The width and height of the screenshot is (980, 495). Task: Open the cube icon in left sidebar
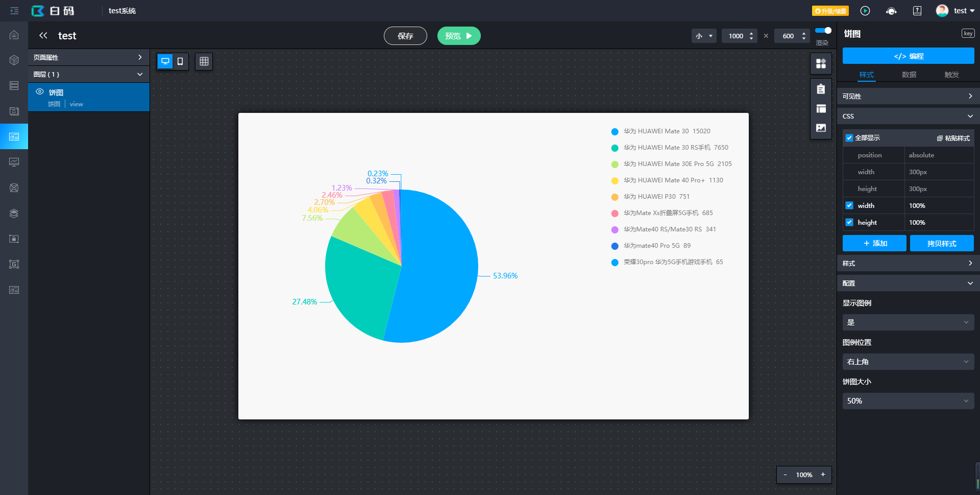point(14,60)
